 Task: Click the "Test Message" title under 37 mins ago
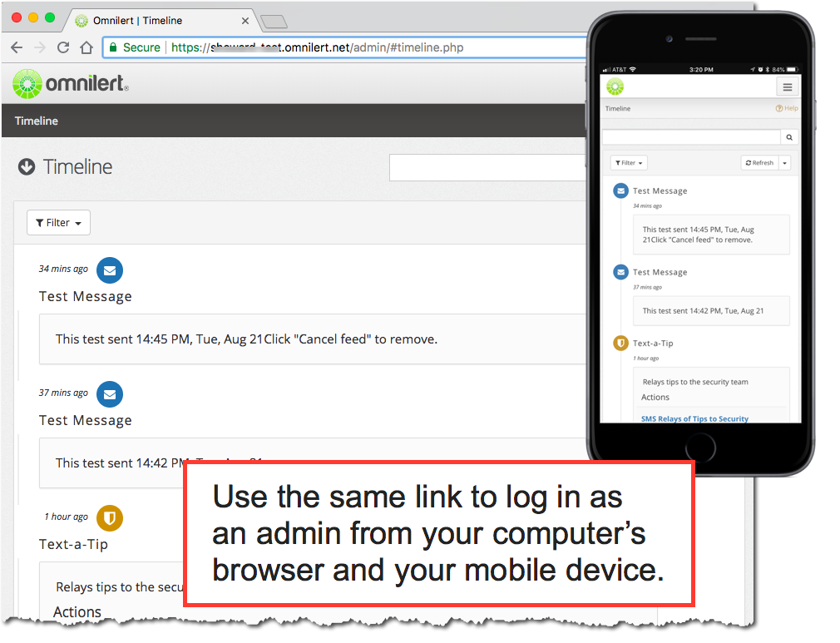[x=85, y=420]
